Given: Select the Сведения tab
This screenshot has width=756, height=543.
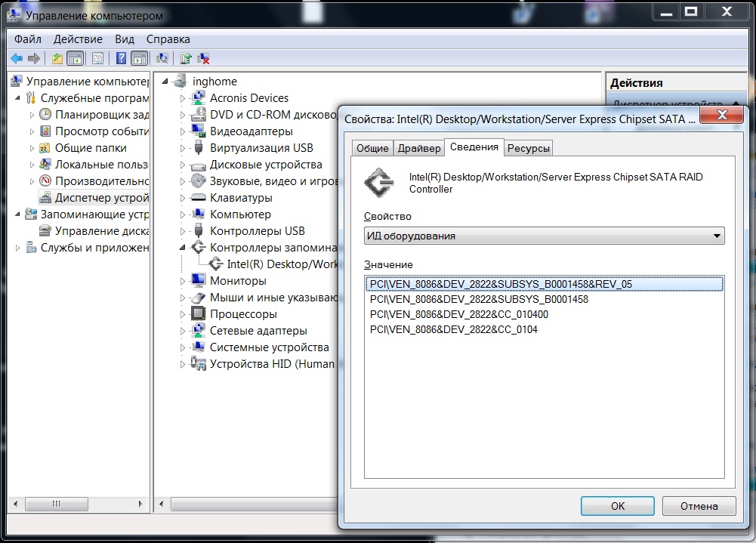Looking at the screenshot, I should click(474, 147).
